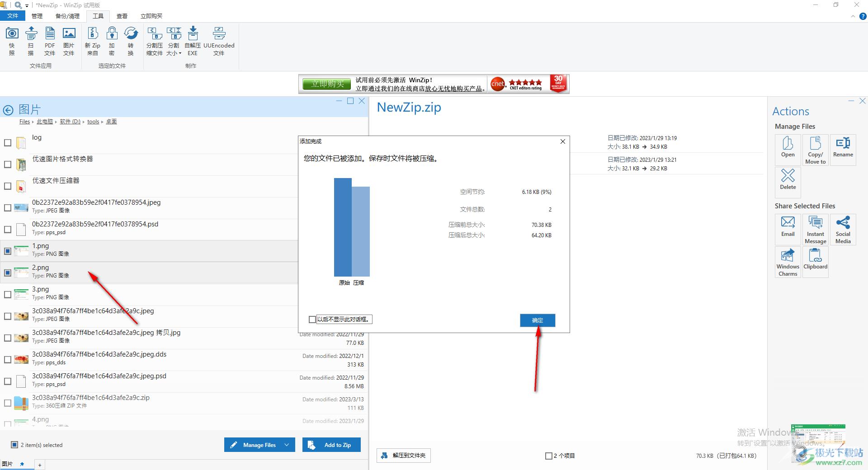This screenshot has height=470, width=868.
Task: Open quick access toolbar search icon
Action: [x=18, y=5]
